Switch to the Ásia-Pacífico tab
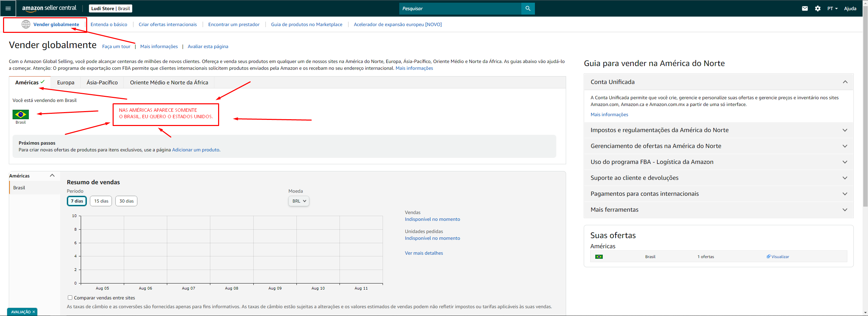Image resolution: width=868 pixels, height=316 pixels. tap(102, 82)
